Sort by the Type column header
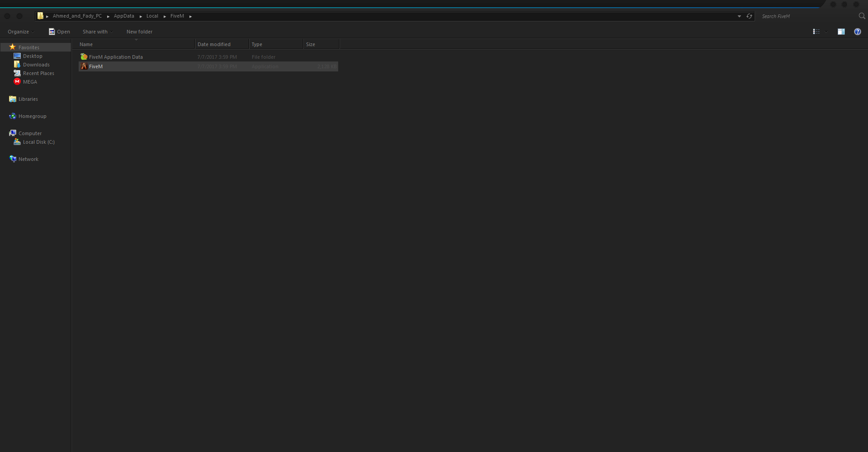 click(276, 44)
